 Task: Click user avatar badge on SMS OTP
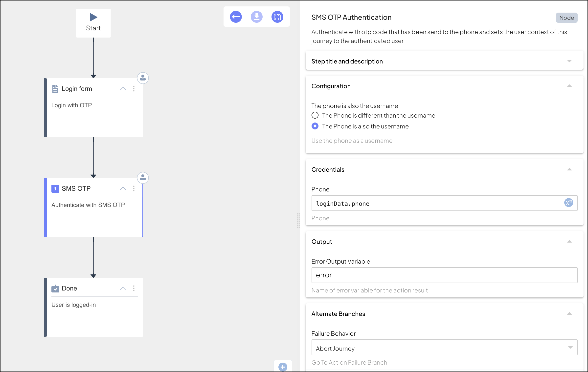[x=143, y=178]
